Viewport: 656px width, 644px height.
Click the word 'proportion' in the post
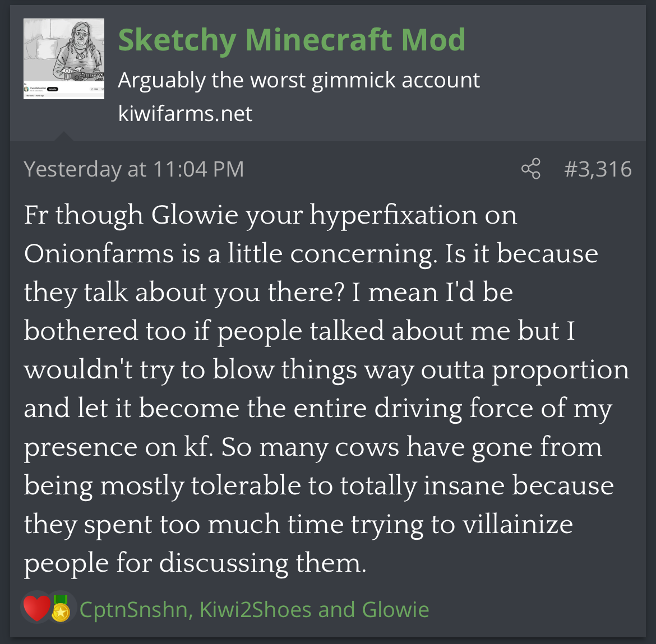point(560,370)
